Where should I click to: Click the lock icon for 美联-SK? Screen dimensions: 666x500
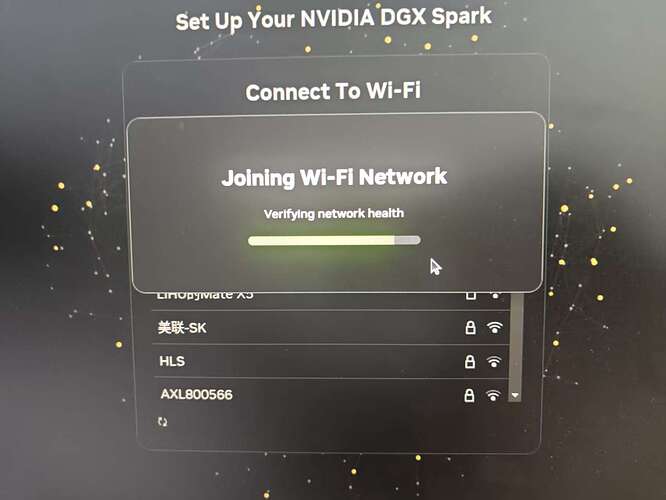pos(470,328)
